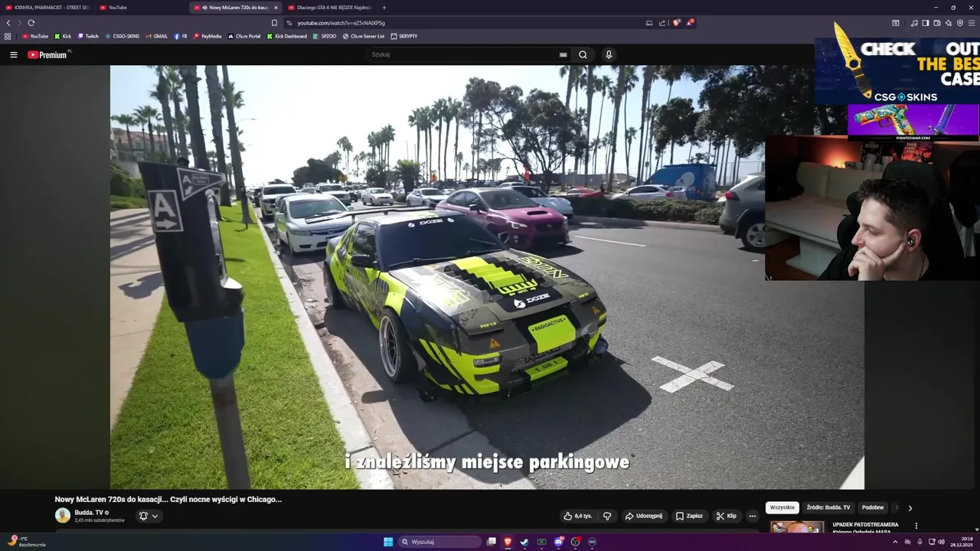The height and width of the screenshot is (551, 980).
Task: Open UPADEK PATOSTREAMERA video options menu
Action: [x=916, y=526]
